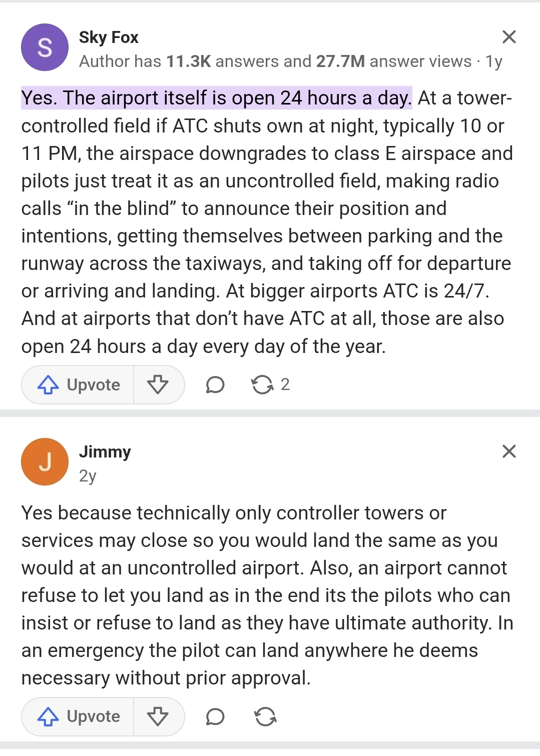
Task: Open the Jimmy author name link
Action: [x=105, y=451]
